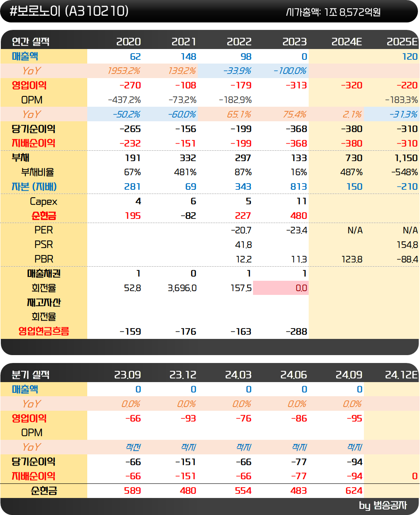Click the 2020 operating profit -270

(x=130, y=85)
